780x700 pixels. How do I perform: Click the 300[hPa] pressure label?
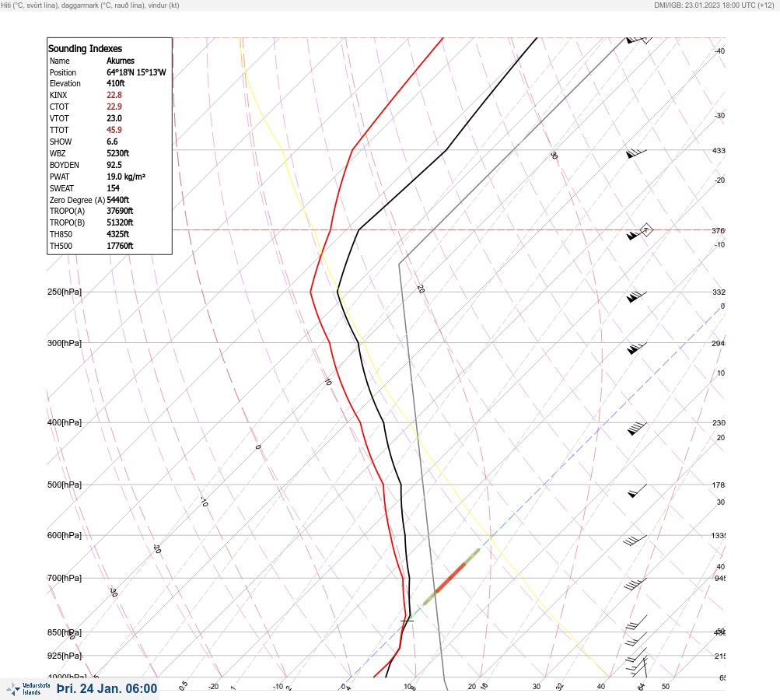pos(65,343)
